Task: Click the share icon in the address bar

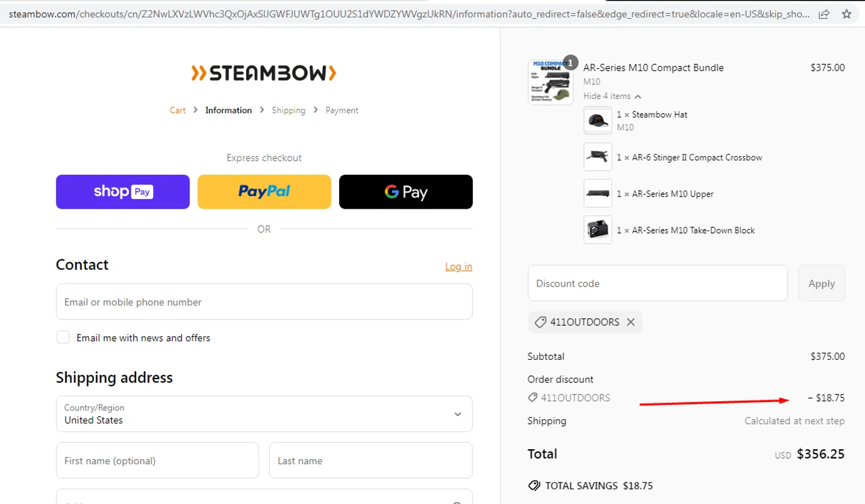Action: click(x=824, y=14)
